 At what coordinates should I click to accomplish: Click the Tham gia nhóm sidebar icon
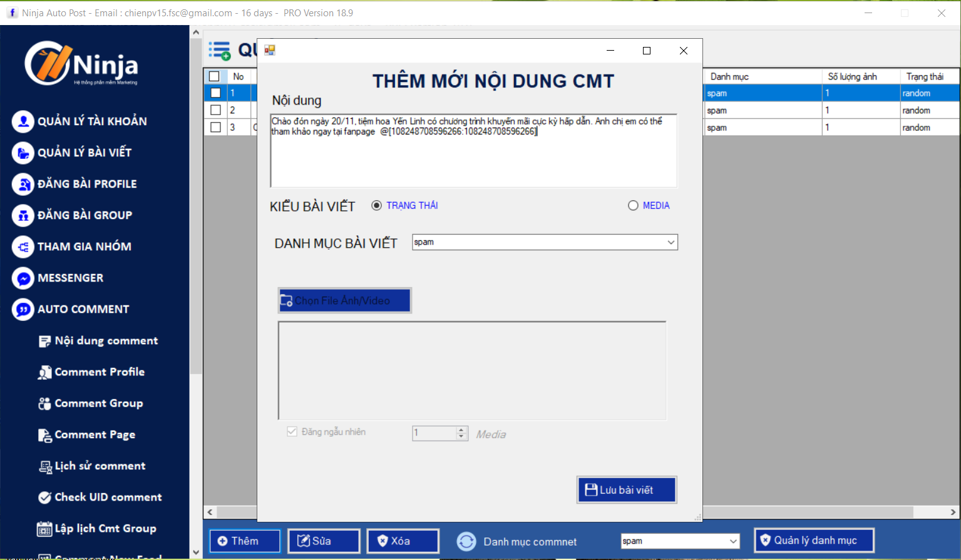pos(23,247)
